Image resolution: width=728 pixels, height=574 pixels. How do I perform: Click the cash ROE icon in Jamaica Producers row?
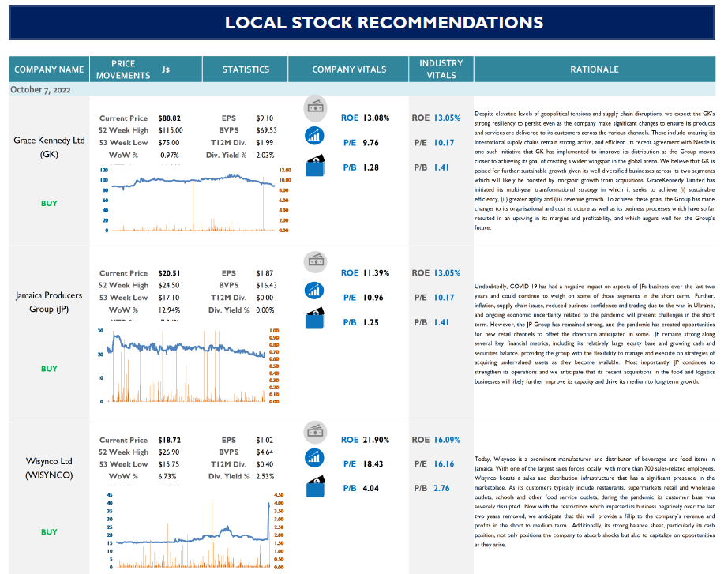click(x=315, y=261)
